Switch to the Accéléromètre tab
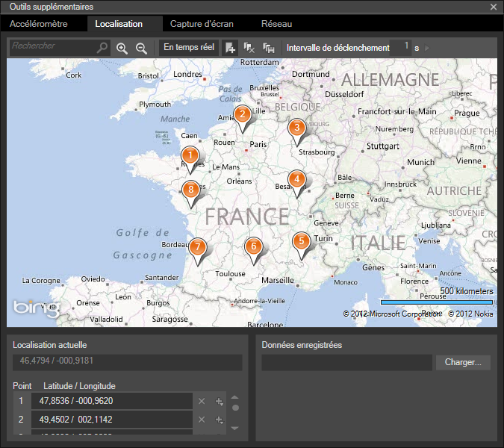 pyautogui.click(x=39, y=24)
